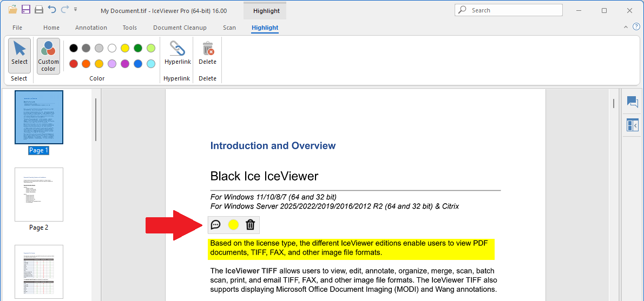
Task: Click the Search input field
Action: tap(509, 10)
